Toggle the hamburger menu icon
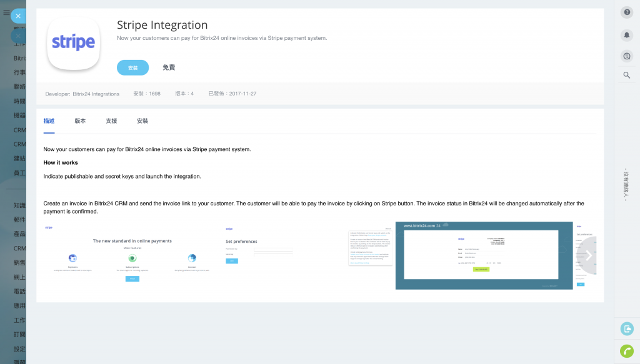This screenshot has width=640, height=364. 6,12
